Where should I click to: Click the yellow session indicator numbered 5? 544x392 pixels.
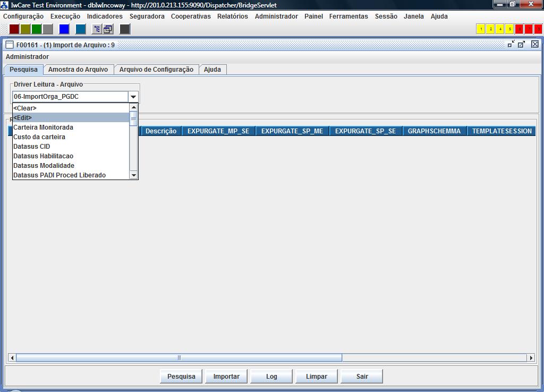pos(509,29)
